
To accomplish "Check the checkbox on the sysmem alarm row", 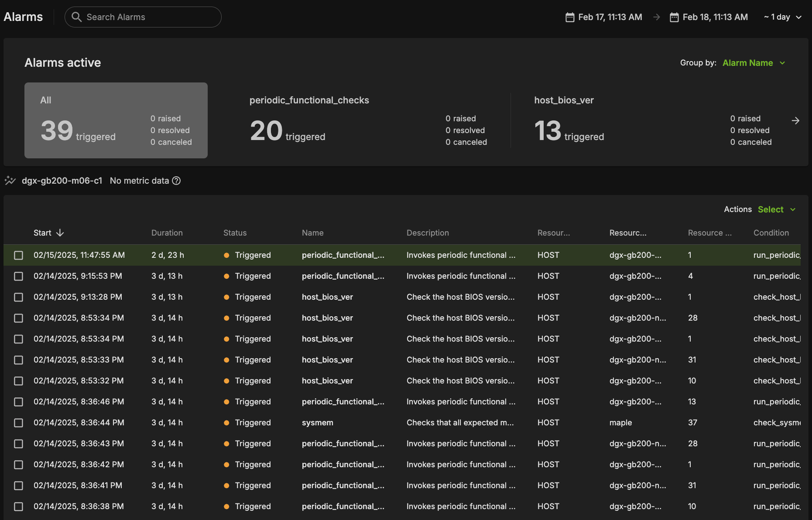I will (18, 423).
